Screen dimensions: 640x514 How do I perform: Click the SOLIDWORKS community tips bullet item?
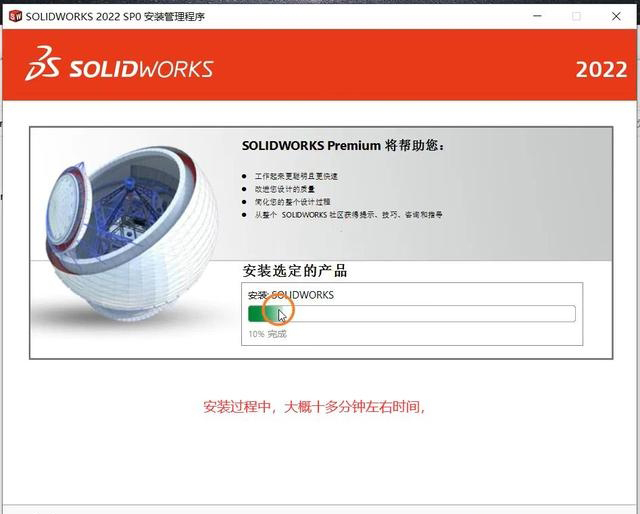(x=348, y=214)
